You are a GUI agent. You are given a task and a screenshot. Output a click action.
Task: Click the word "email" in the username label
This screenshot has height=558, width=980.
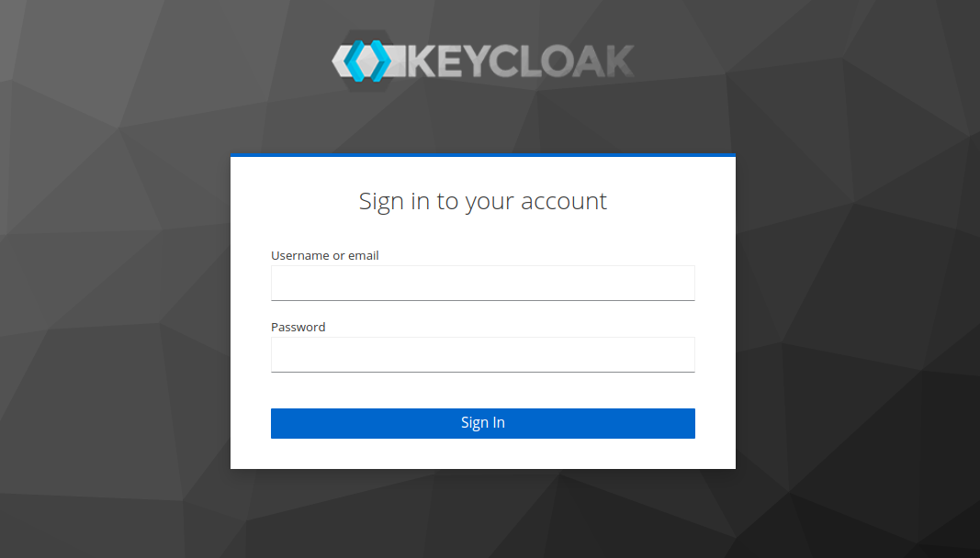pos(364,256)
